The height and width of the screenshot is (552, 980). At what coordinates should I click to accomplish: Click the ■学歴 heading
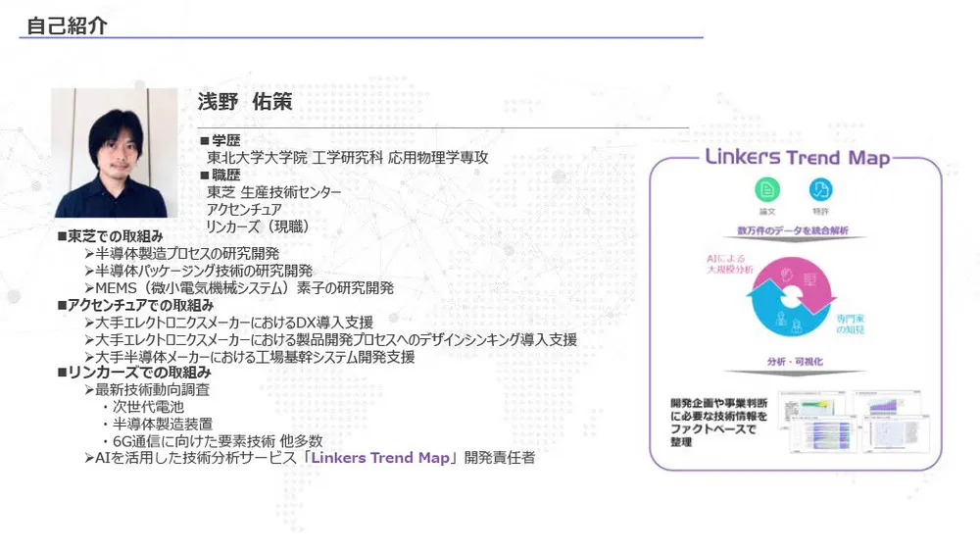[x=220, y=140]
